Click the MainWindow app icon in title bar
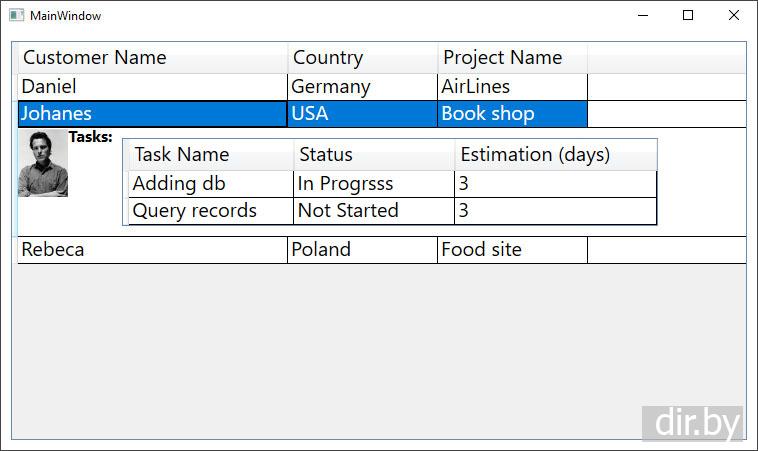758x451 pixels. [x=16, y=16]
